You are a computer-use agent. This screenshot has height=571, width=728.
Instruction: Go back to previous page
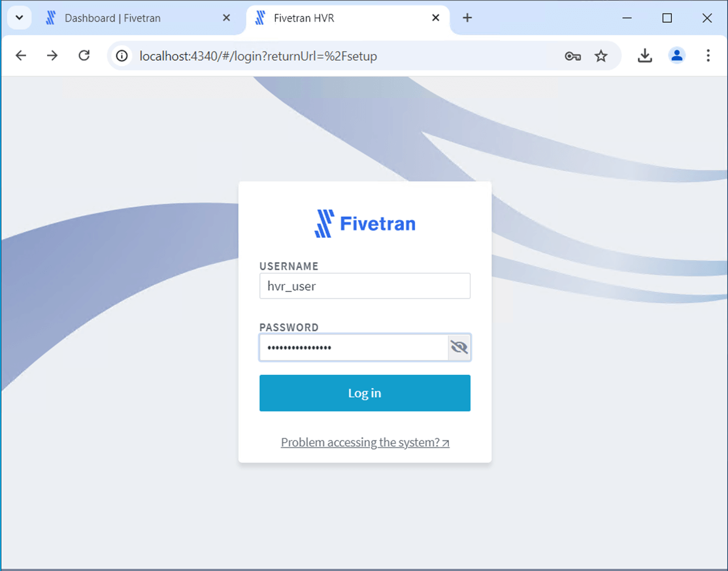(21, 56)
